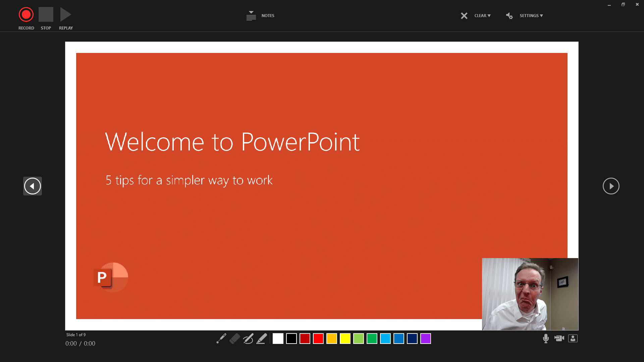The width and height of the screenshot is (644, 362).
Task: Click subtitle '5 tips for a simpler way to work'
Action: (x=189, y=180)
